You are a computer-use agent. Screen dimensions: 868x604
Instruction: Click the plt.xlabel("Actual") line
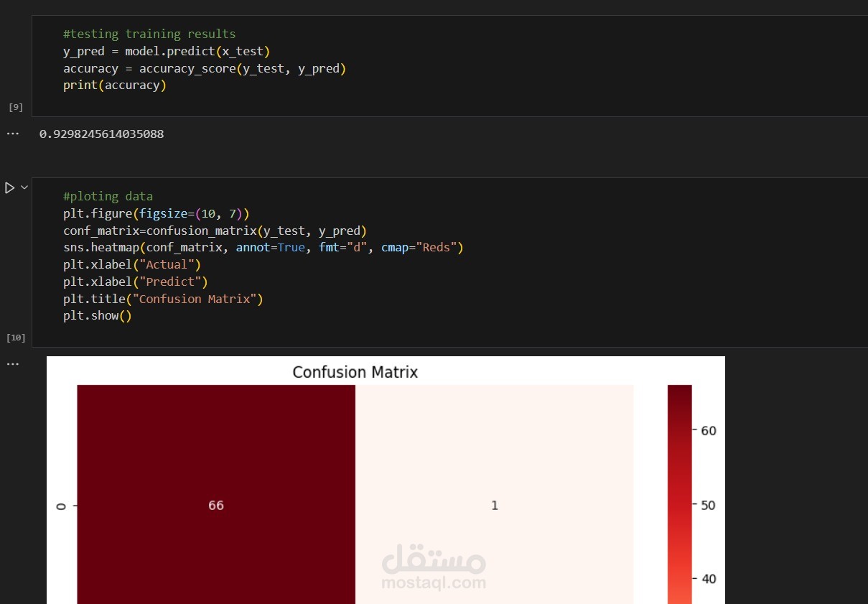coord(132,265)
